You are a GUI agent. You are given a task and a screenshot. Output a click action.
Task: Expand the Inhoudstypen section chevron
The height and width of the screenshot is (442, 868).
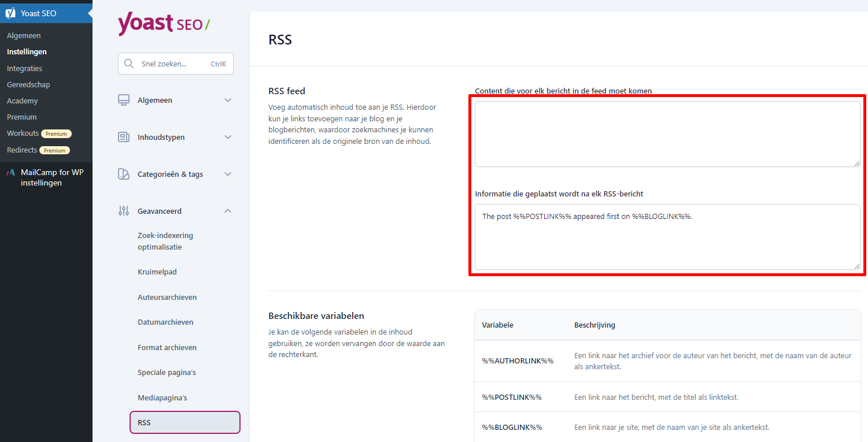coord(228,137)
